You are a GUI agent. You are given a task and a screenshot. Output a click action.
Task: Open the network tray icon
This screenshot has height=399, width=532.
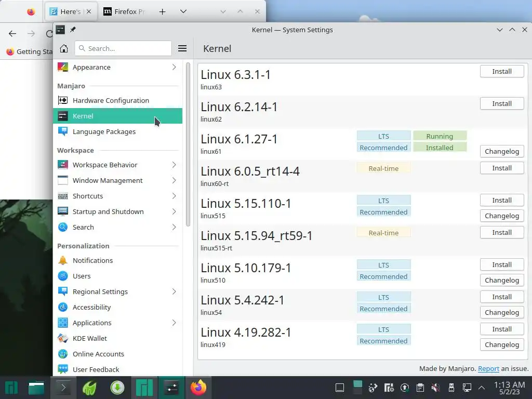pos(467,388)
